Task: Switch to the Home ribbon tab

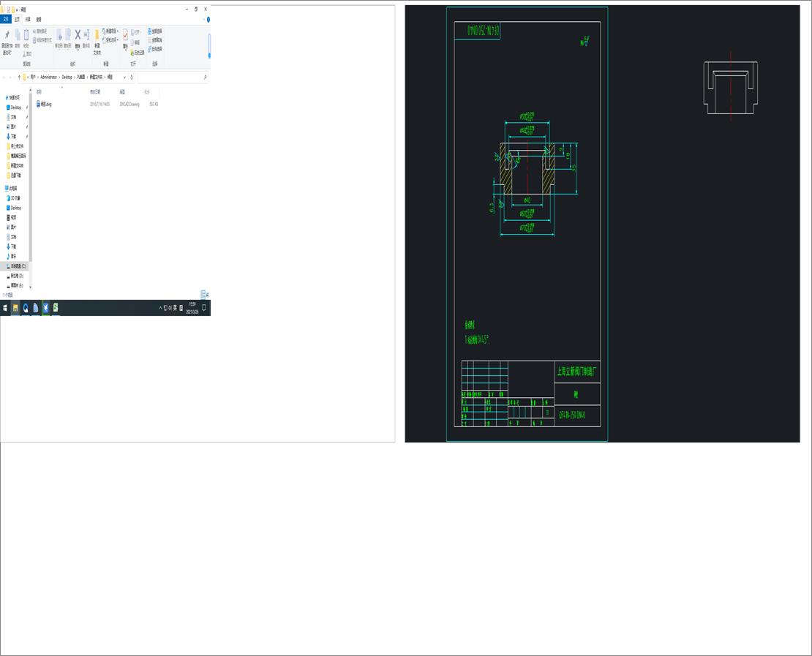Action: [x=17, y=19]
